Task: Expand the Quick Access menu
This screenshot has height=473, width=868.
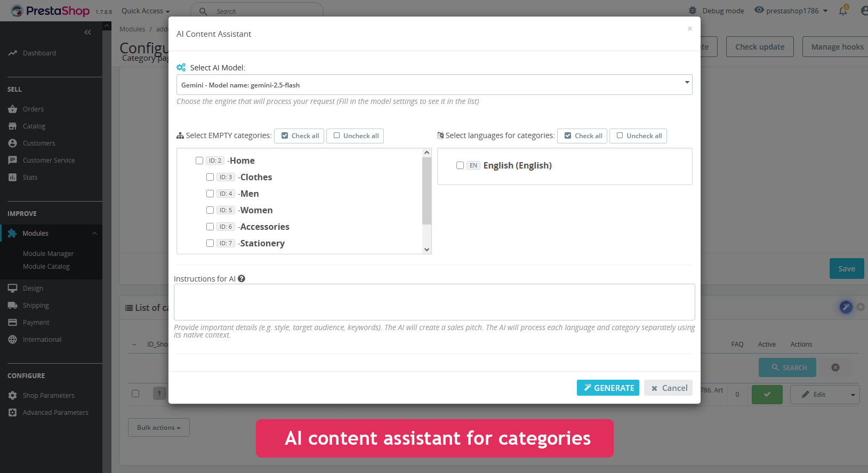Action: [145, 11]
